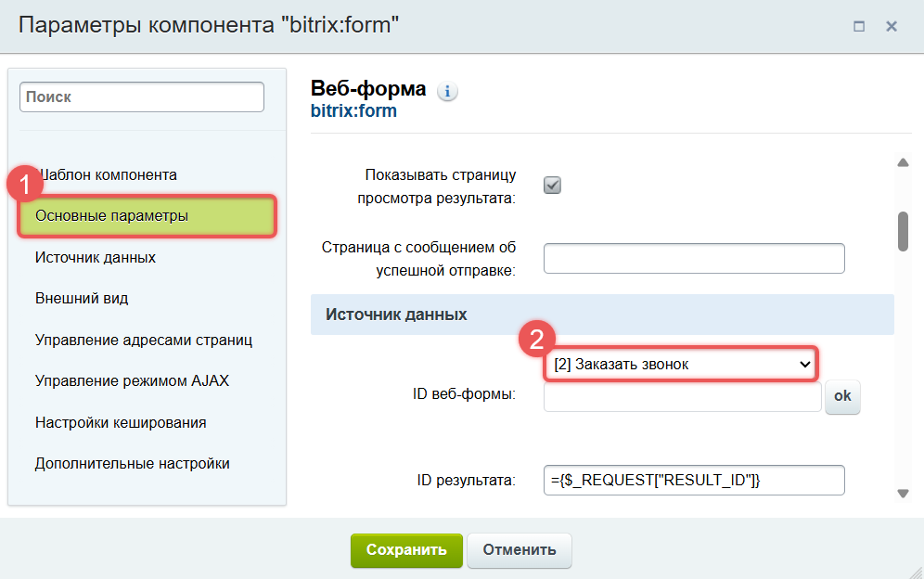Go to Основные параметры section
The image size is (924, 579).
click(147, 216)
